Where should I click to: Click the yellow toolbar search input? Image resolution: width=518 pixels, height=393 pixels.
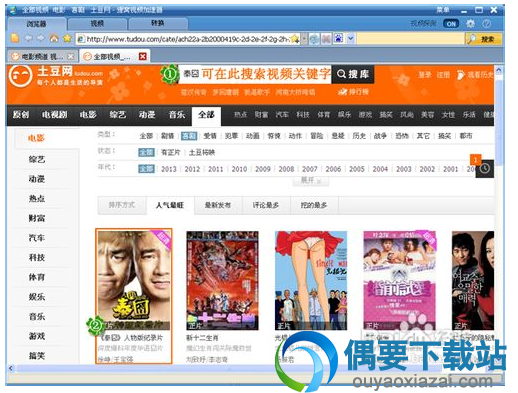[411, 39]
